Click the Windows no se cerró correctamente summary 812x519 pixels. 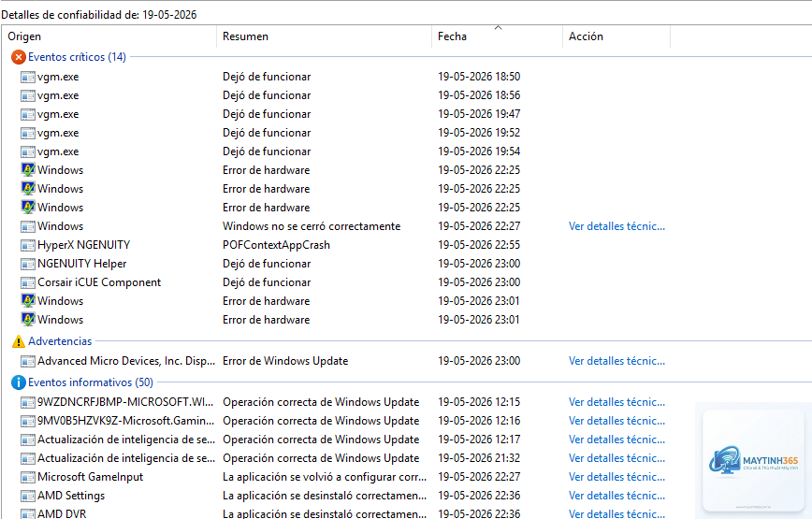click(x=312, y=226)
